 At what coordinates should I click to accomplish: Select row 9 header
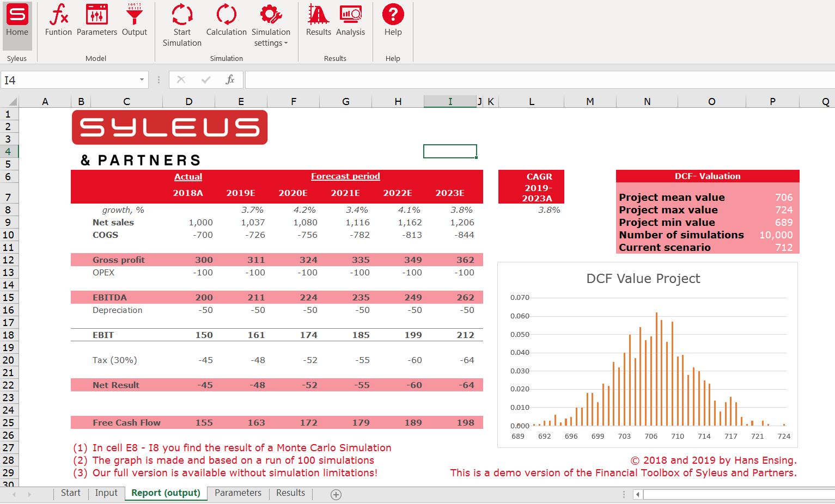pos(8,222)
